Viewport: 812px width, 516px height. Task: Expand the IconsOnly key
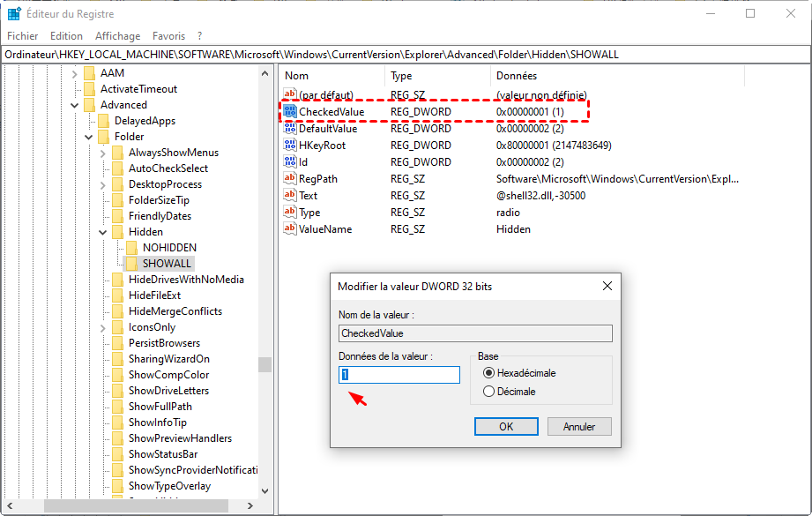coord(103,327)
